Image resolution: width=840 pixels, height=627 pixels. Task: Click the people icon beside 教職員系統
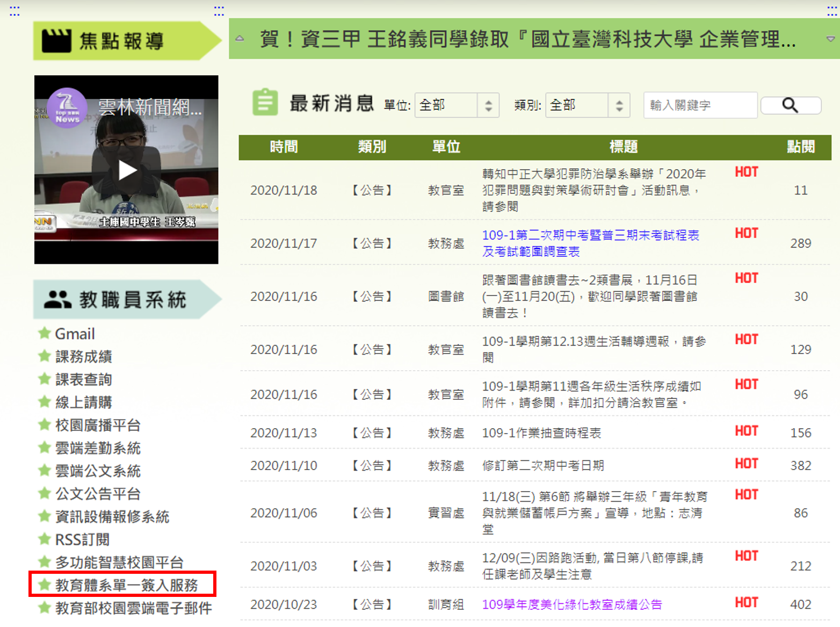(x=57, y=299)
